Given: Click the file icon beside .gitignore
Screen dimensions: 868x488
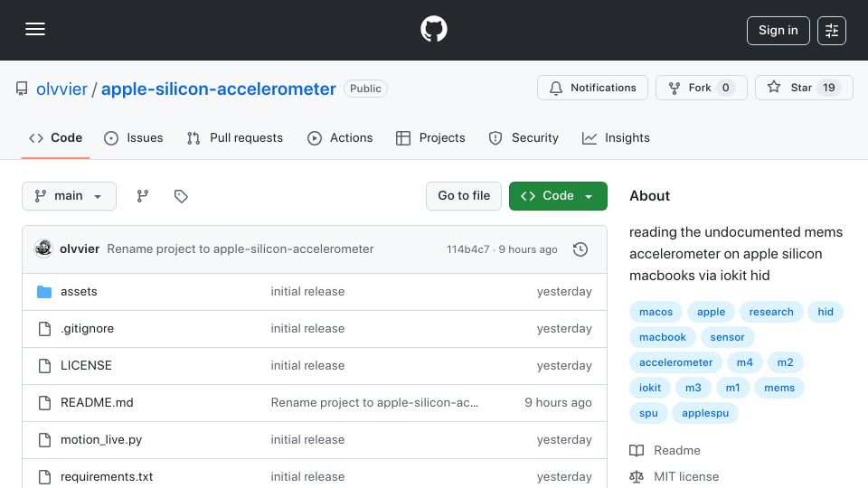Looking at the screenshot, I should point(44,329).
